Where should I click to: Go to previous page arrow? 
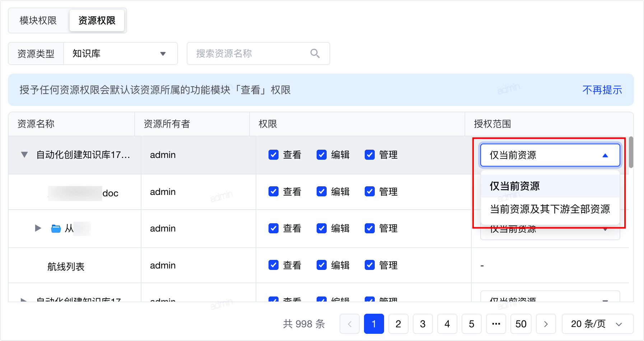(350, 324)
